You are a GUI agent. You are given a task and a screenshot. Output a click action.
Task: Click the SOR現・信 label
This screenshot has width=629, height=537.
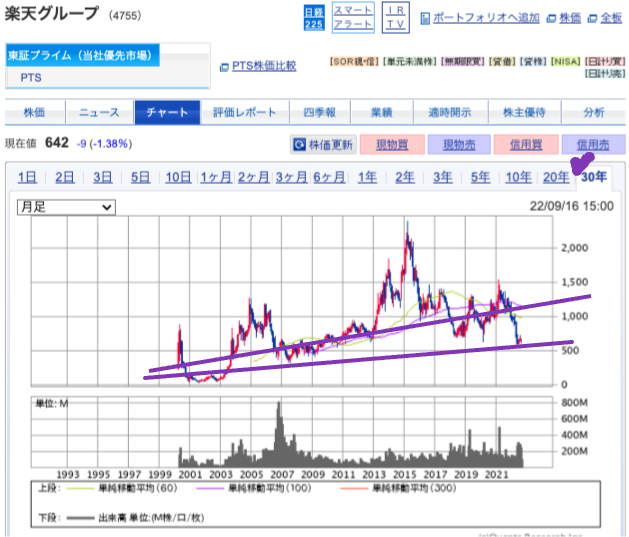tap(354, 61)
